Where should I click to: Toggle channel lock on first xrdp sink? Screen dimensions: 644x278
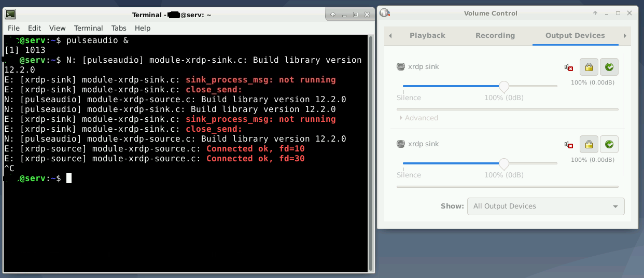(x=589, y=67)
